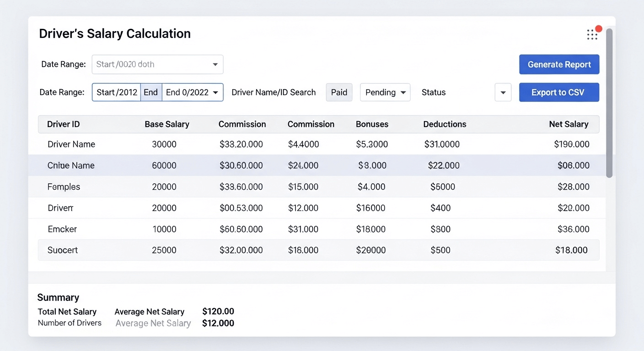This screenshot has width=644, height=351.
Task: Expand the Pending status dropdown
Action: pyautogui.click(x=385, y=92)
